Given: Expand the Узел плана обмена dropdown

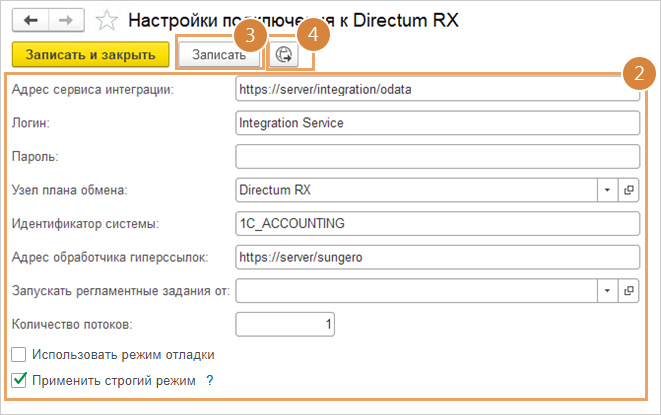Looking at the screenshot, I should tap(608, 189).
